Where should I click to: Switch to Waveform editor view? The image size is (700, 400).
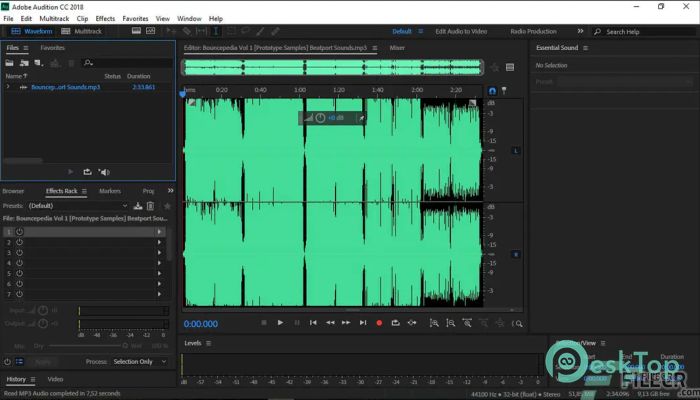tap(32, 31)
